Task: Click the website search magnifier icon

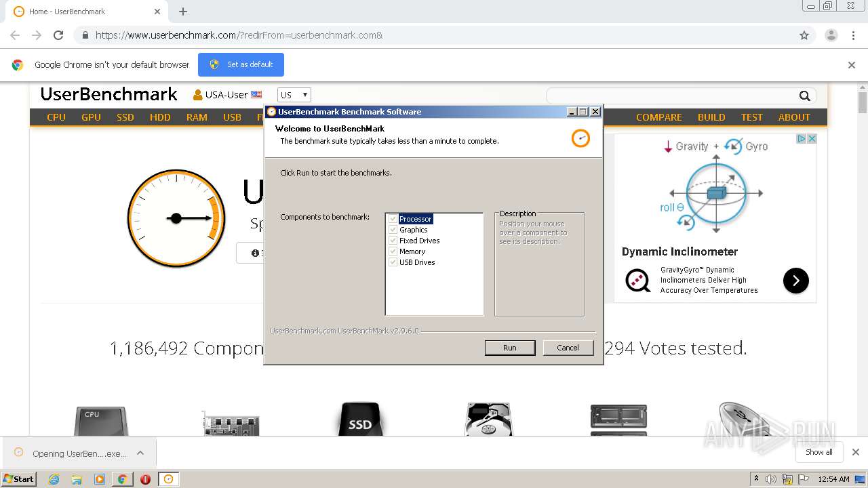Action: tap(804, 96)
